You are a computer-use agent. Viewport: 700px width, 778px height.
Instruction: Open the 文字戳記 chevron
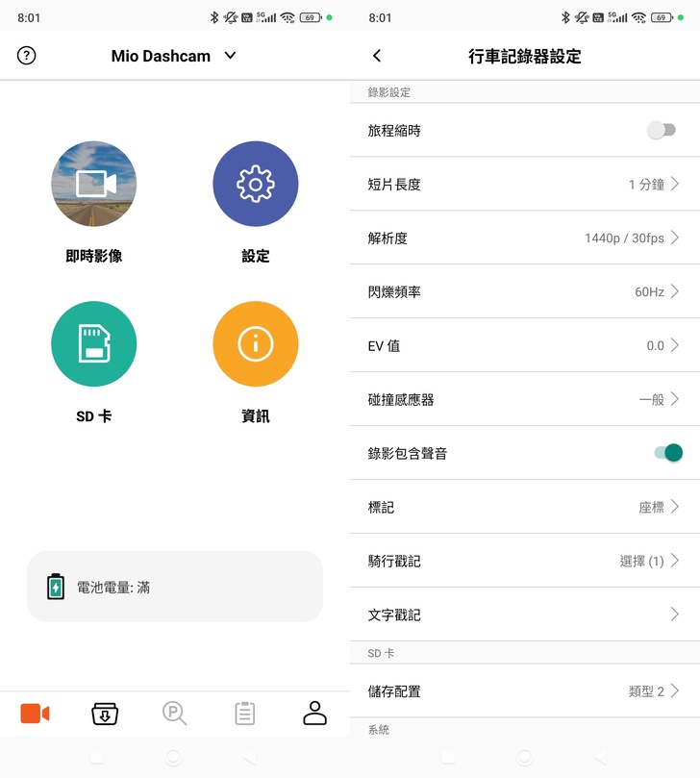coord(675,615)
